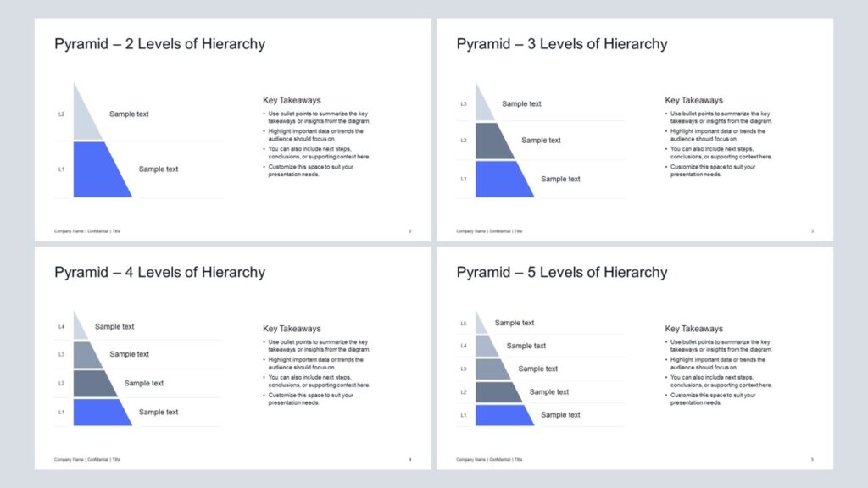Click "Sample text" beside L3 in 4-level pyramid
Viewport: 868px width, 488px height.
pyautogui.click(x=129, y=354)
